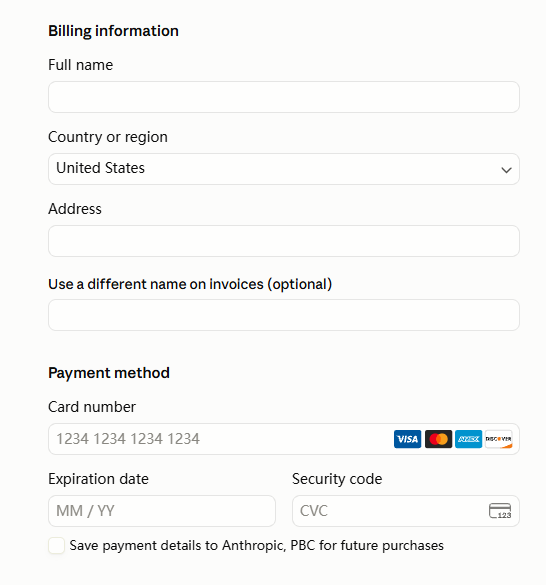
Task: Open the Country or region dropdown
Action: point(284,169)
